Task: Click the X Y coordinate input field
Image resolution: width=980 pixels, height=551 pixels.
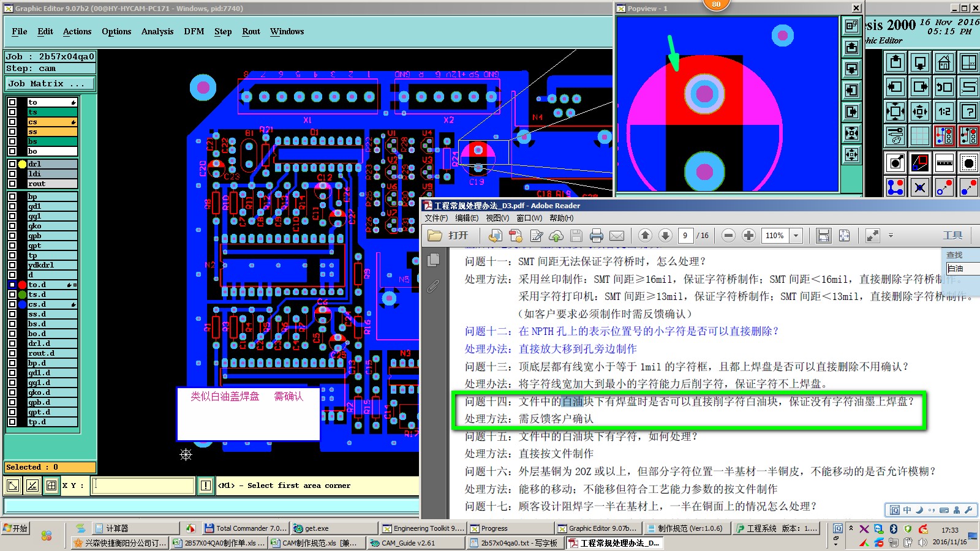Action: click(143, 485)
